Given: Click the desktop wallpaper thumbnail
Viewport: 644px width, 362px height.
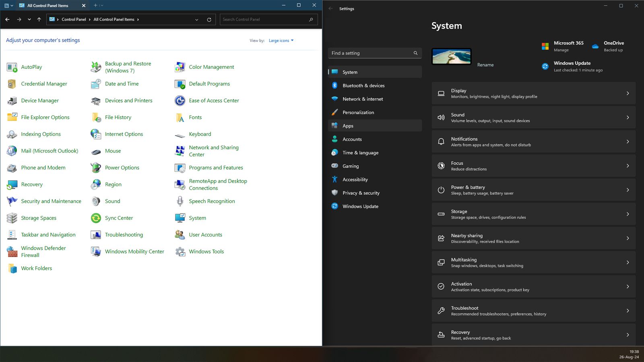Looking at the screenshot, I should [x=451, y=57].
